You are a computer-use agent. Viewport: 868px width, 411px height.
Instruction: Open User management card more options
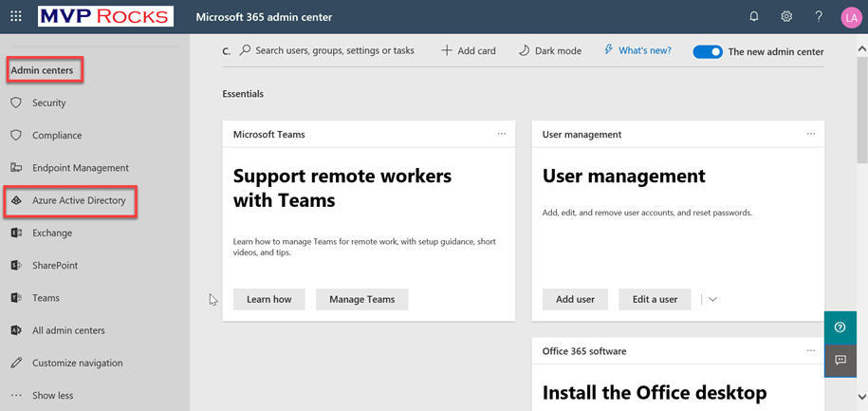(x=811, y=134)
